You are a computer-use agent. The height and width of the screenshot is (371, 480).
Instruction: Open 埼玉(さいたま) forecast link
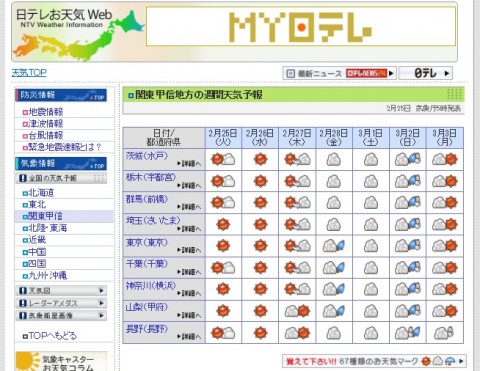coord(153,220)
